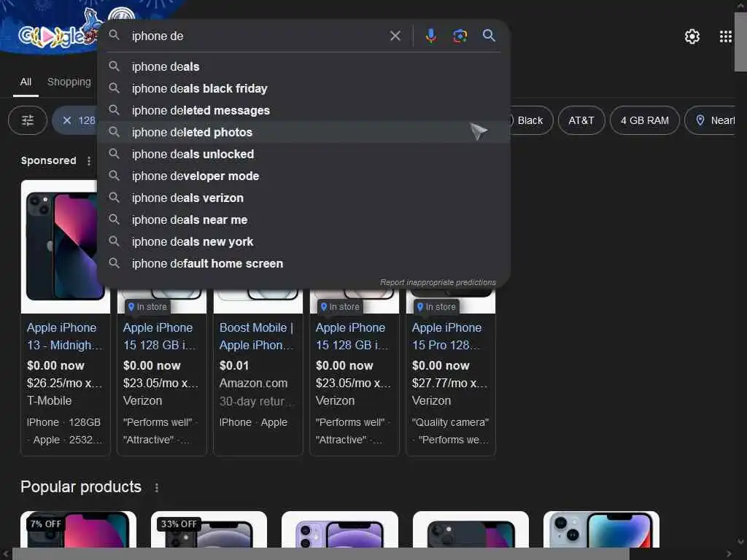Open the all filters button
Image resolution: width=747 pixels, height=560 pixels.
[28, 120]
